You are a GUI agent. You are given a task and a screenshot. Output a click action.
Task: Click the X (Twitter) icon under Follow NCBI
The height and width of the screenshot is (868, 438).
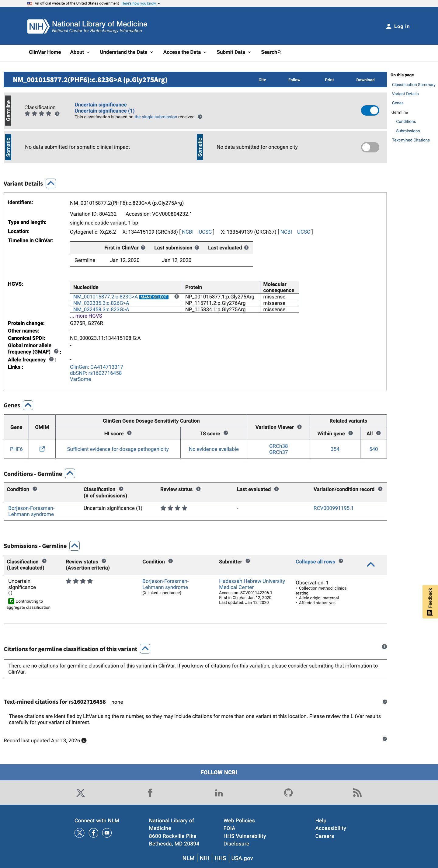(81, 793)
